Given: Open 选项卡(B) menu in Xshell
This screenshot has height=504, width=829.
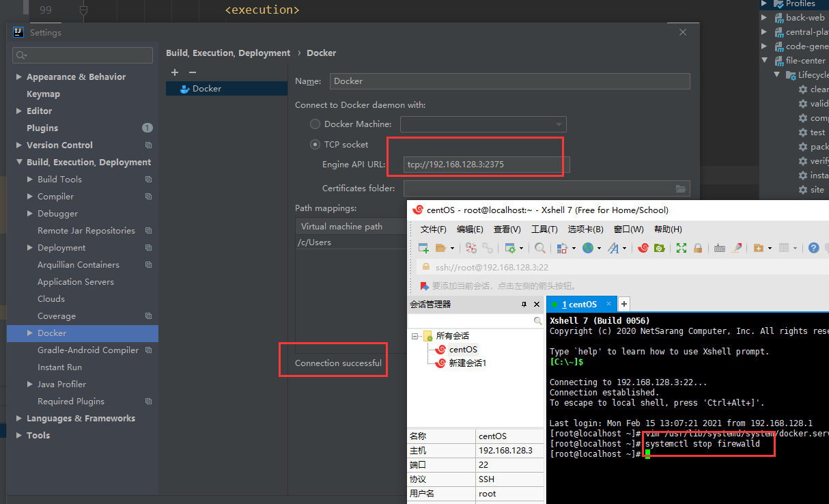Looking at the screenshot, I should tap(585, 229).
